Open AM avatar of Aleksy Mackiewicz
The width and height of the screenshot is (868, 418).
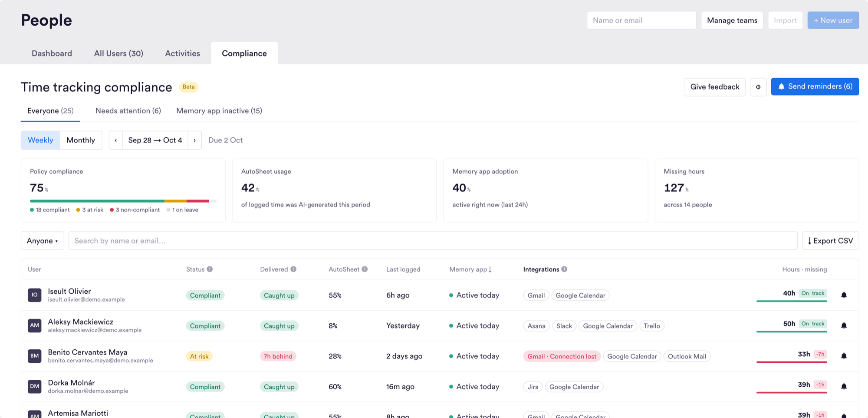click(x=35, y=325)
